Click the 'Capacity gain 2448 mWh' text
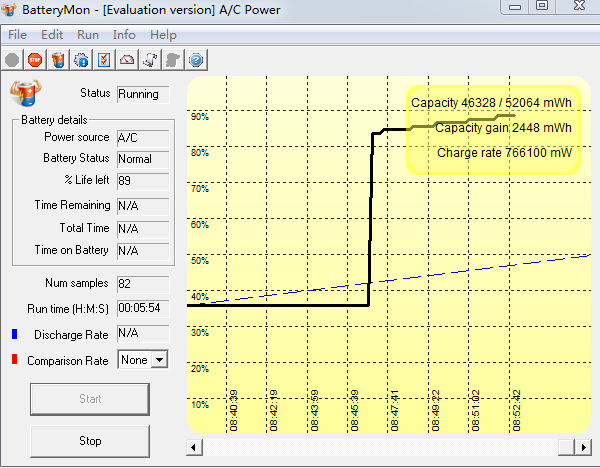The image size is (600, 468). [x=503, y=128]
